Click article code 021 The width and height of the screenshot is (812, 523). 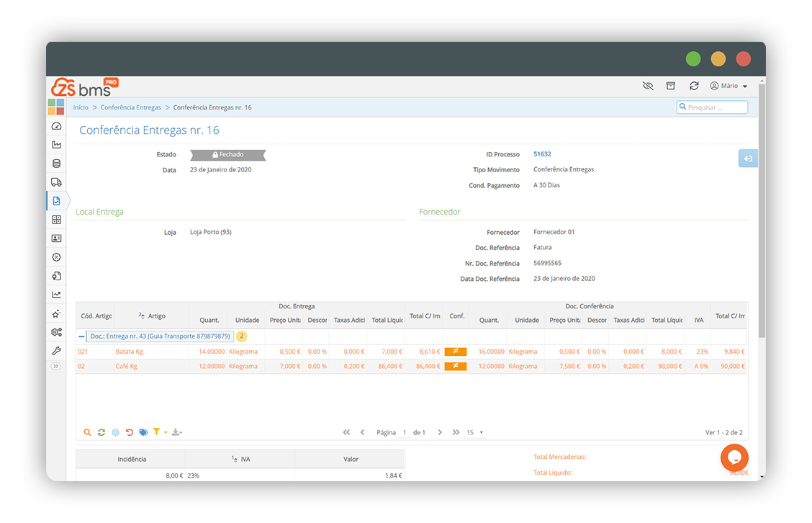83,352
